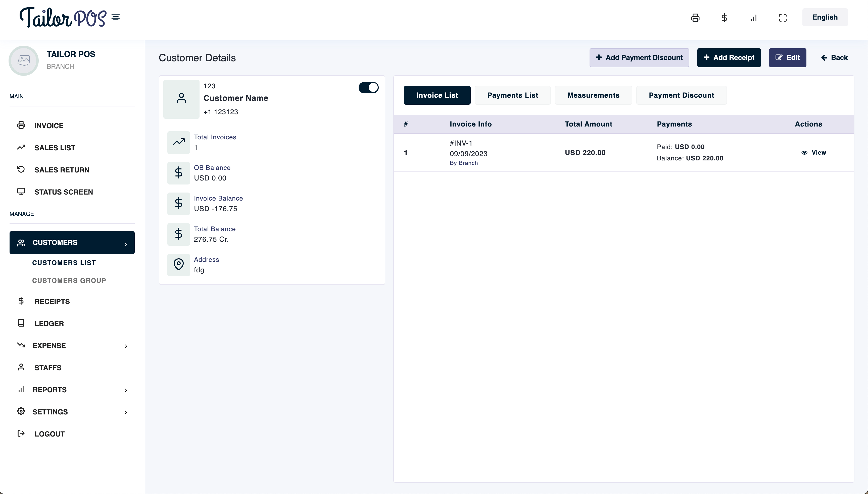
Task: Open the bar chart icon in header
Action: coord(754,18)
